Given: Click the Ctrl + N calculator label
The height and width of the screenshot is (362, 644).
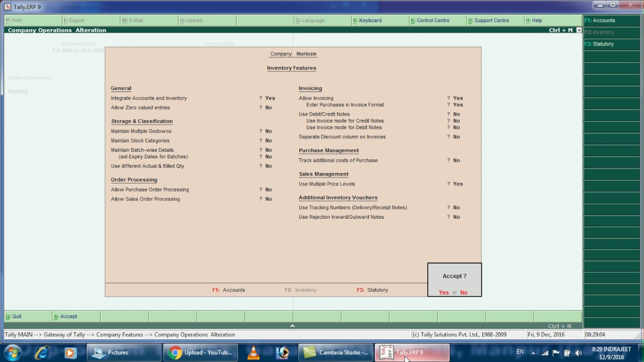Looking at the screenshot, I should click(x=559, y=326).
